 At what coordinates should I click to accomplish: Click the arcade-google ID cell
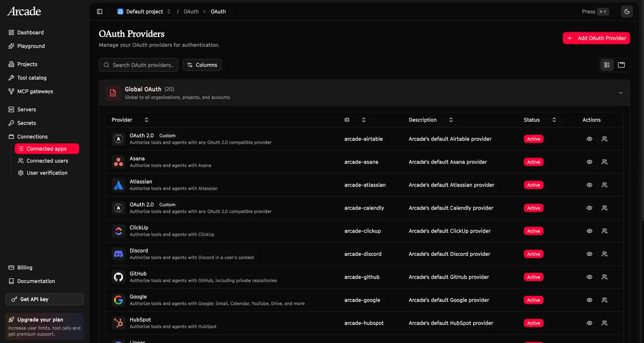(x=362, y=300)
